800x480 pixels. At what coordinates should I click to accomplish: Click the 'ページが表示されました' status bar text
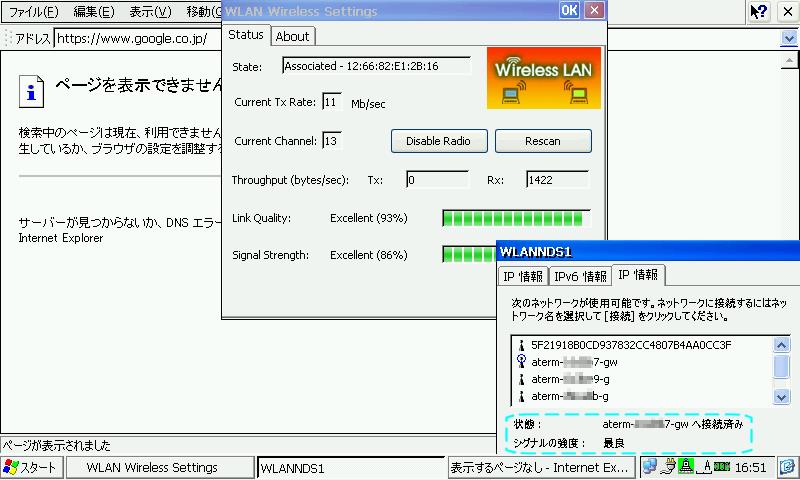57,446
